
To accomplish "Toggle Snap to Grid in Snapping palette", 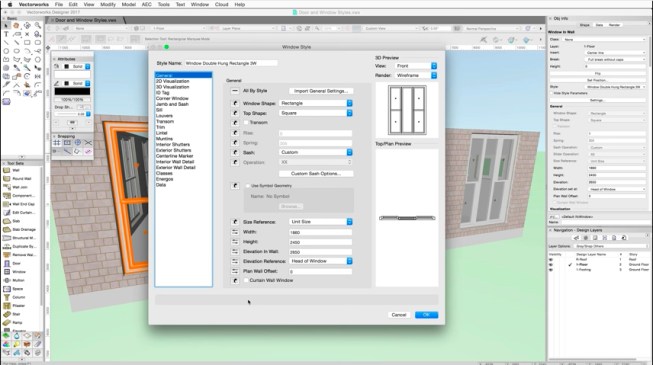I will pyautogui.click(x=57, y=142).
